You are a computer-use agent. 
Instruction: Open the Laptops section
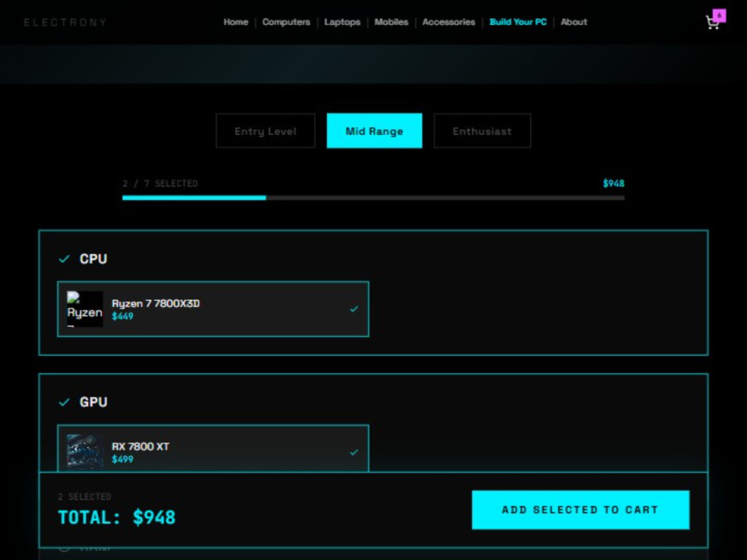(342, 22)
